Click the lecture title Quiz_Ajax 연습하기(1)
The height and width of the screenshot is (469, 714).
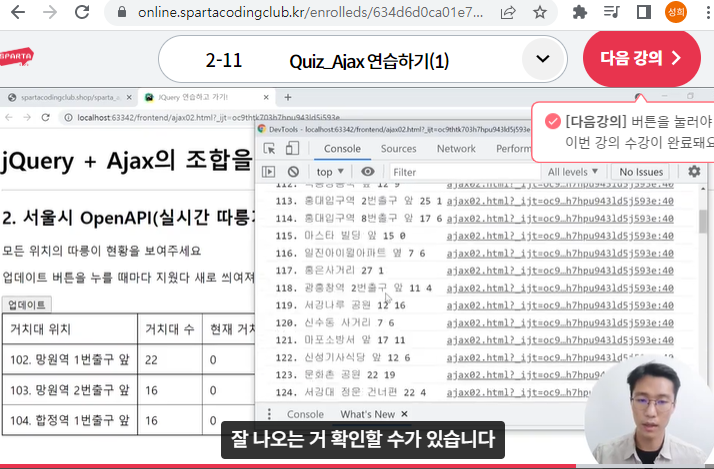[x=369, y=61]
